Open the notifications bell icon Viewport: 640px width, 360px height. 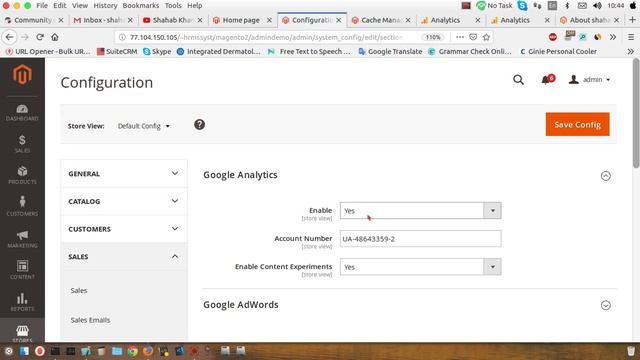tap(547, 80)
